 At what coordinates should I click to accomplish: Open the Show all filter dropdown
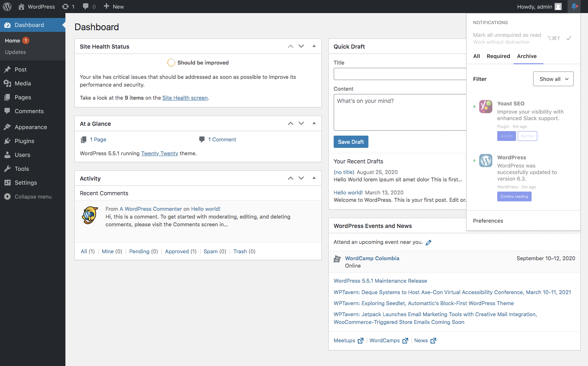pyautogui.click(x=553, y=79)
